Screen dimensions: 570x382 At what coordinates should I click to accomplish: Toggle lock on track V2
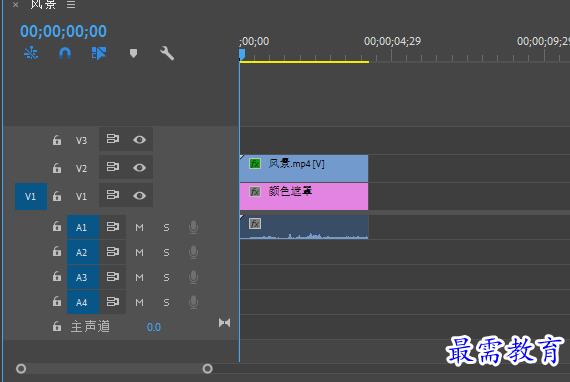click(x=57, y=168)
